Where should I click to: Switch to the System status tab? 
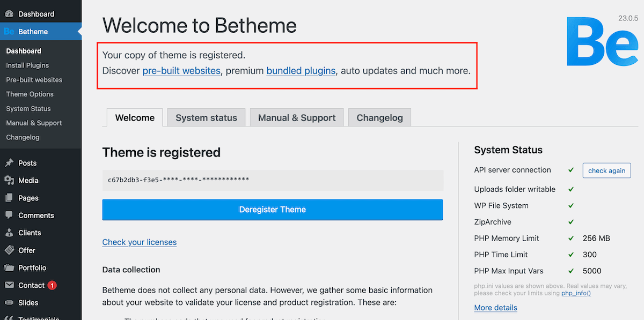[206, 118]
